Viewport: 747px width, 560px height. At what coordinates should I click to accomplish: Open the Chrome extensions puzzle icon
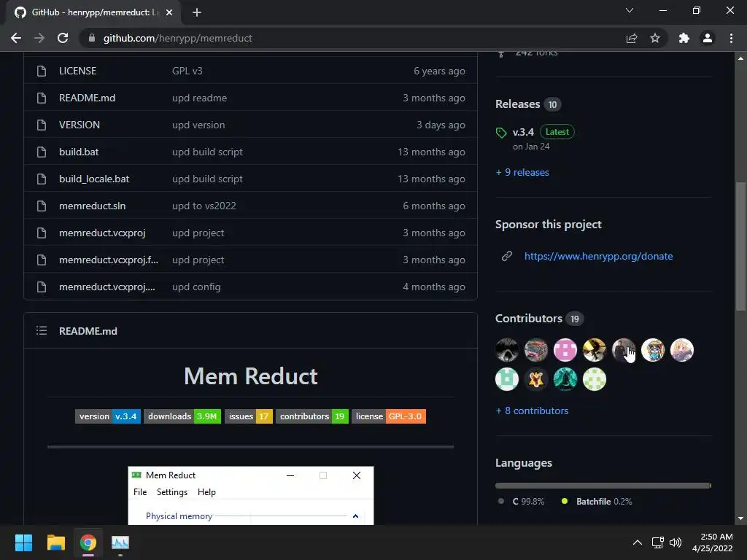[x=684, y=38]
